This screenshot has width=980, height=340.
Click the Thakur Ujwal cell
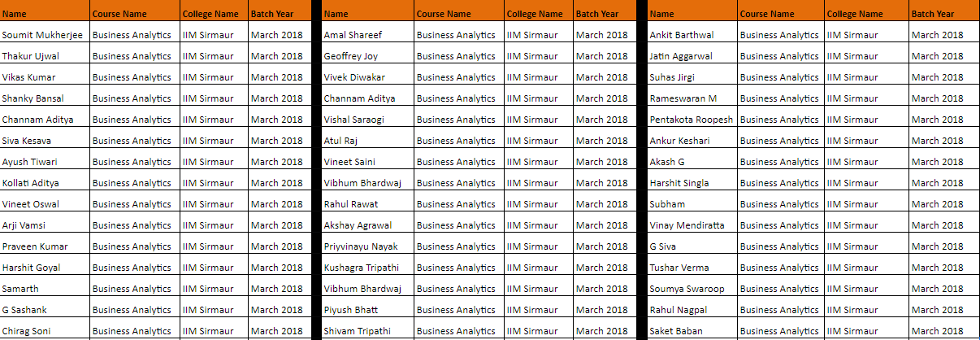pos(46,56)
